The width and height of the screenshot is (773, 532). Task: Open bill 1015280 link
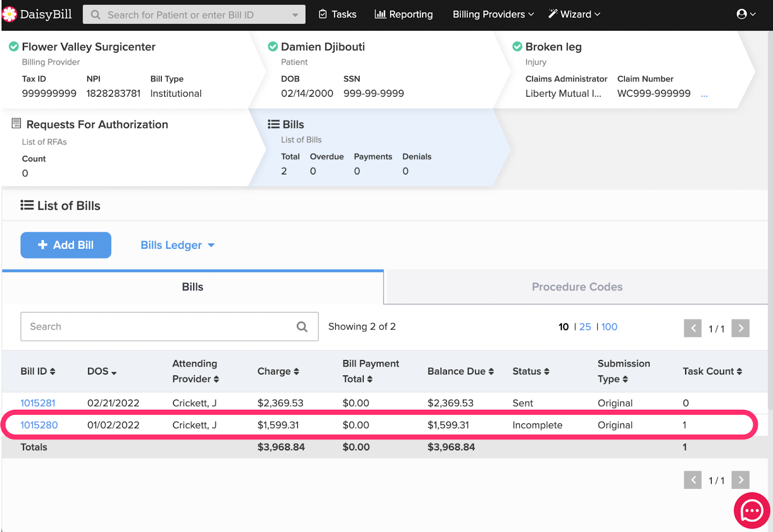click(39, 425)
